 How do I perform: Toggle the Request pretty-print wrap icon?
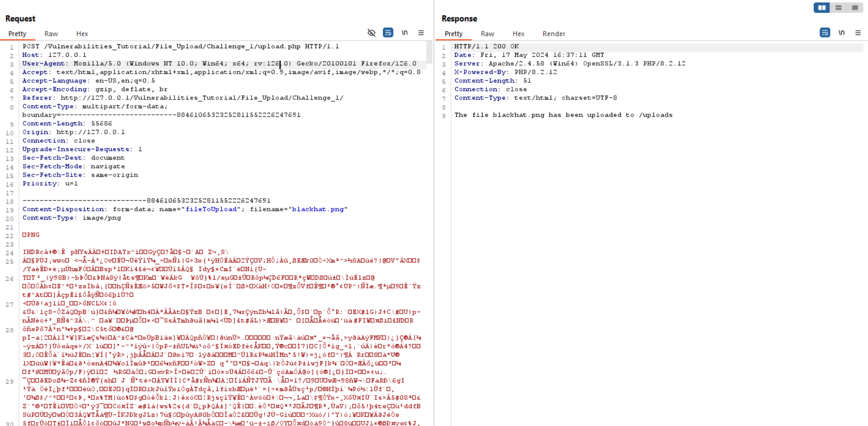coord(388,33)
